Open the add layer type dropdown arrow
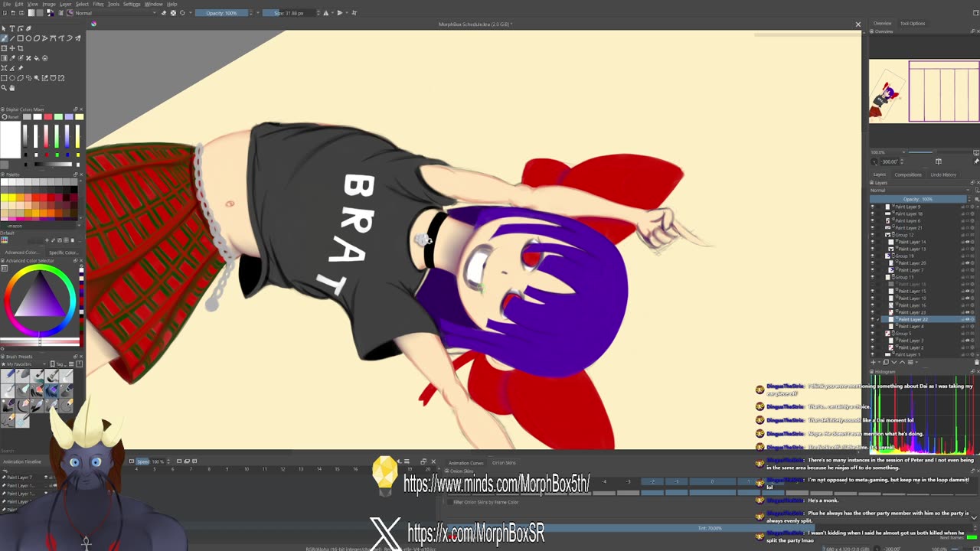The image size is (980, 551). [x=879, y=362]
